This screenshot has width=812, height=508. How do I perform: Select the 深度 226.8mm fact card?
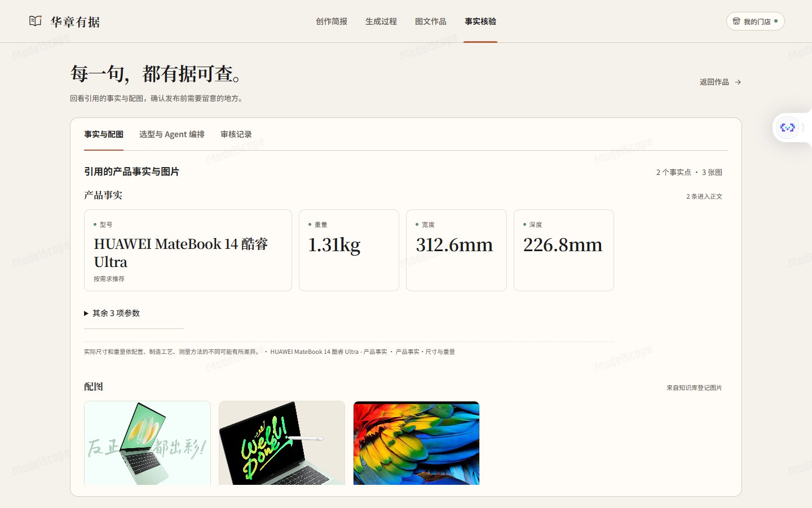[564, 251]
